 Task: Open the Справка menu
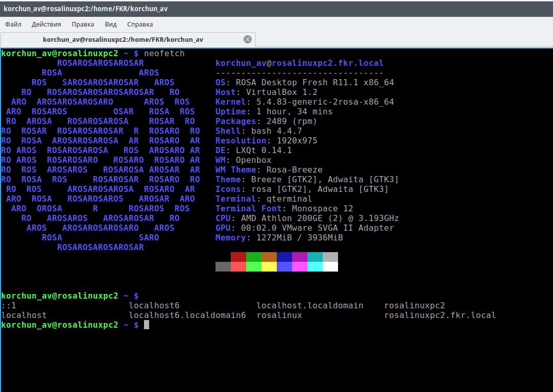pyautogui.click(x=140, y=24)
